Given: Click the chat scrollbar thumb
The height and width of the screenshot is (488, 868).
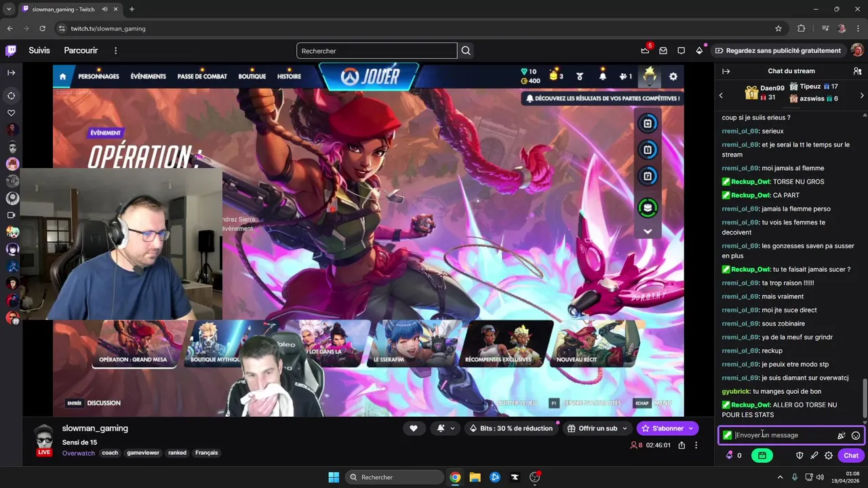Looking at the screenshot, I should (864, 399).
